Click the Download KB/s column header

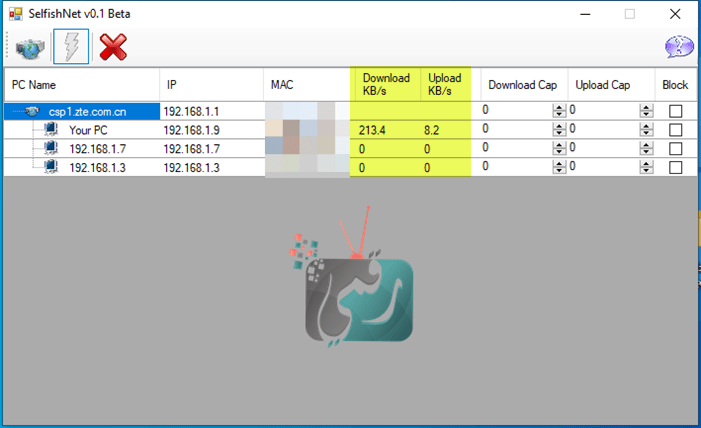(x=386, y=85)
